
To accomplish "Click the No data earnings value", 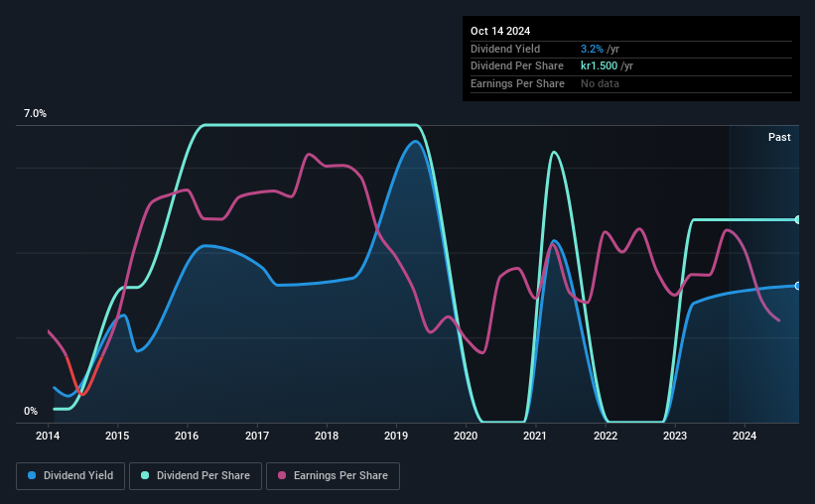I will 600,83.
